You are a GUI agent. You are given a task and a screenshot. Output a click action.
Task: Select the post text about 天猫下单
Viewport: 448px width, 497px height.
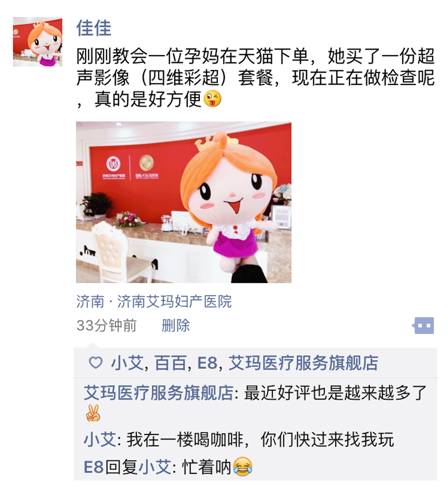click(x=255, y=77)
